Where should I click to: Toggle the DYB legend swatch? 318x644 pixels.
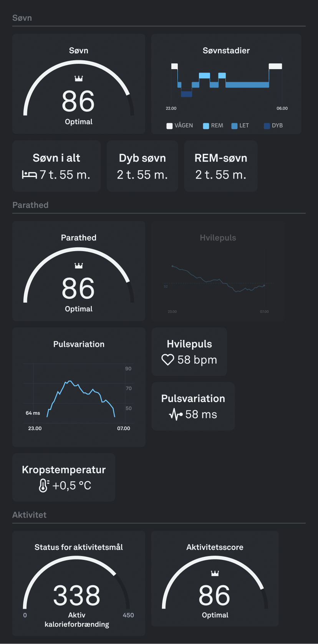click(x=267, y=126)
